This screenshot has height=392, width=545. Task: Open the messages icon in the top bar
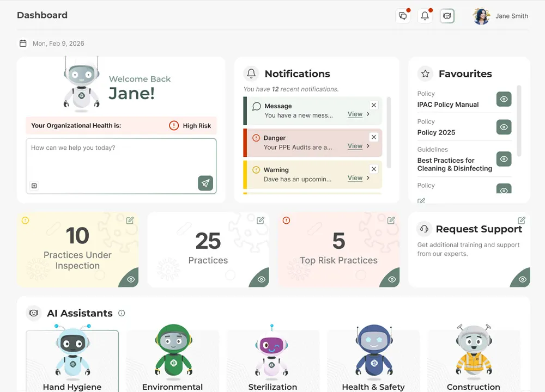click(403, 16)
